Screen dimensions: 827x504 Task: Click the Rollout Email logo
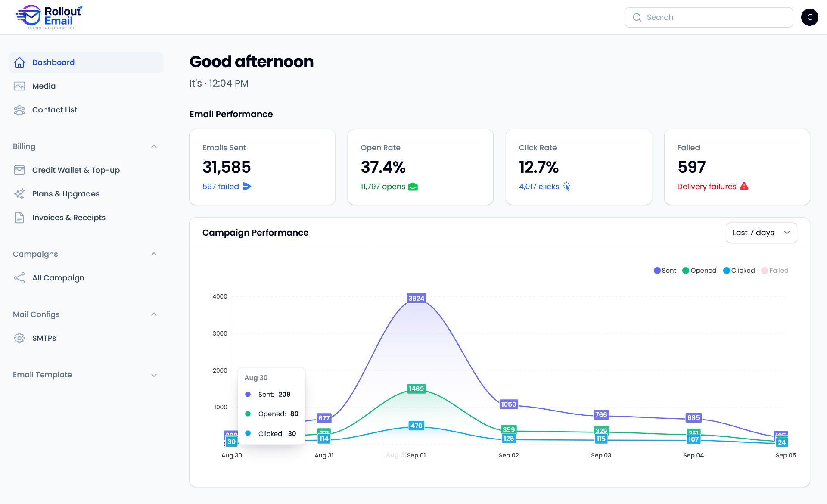click(x=49, y=17)
